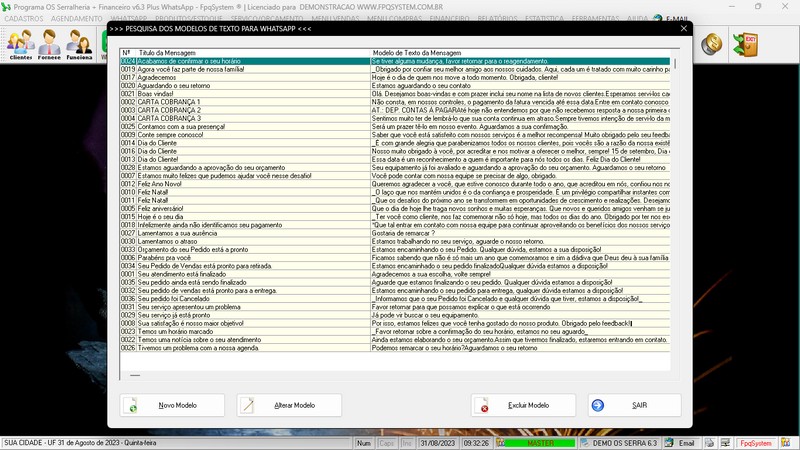Open the Funciona employees icon
Image resolution: width=800 pixels, height=450 pixels.
[79, 44]
